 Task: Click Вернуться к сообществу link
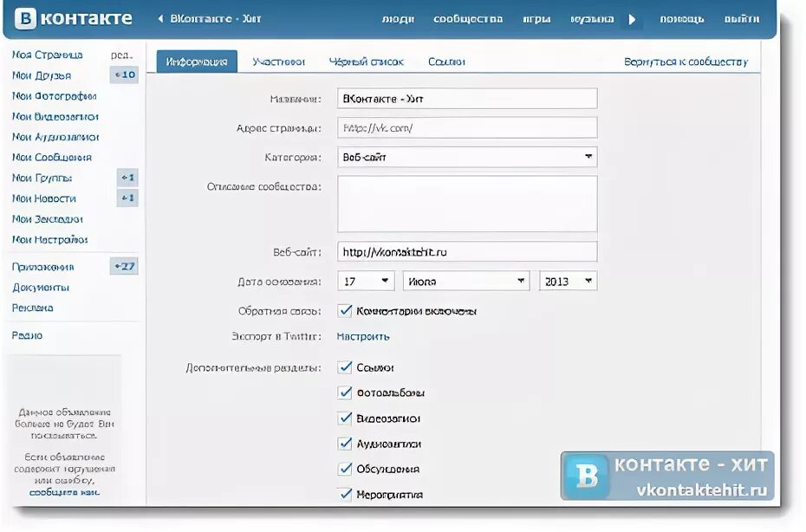[x=686, y=62]
